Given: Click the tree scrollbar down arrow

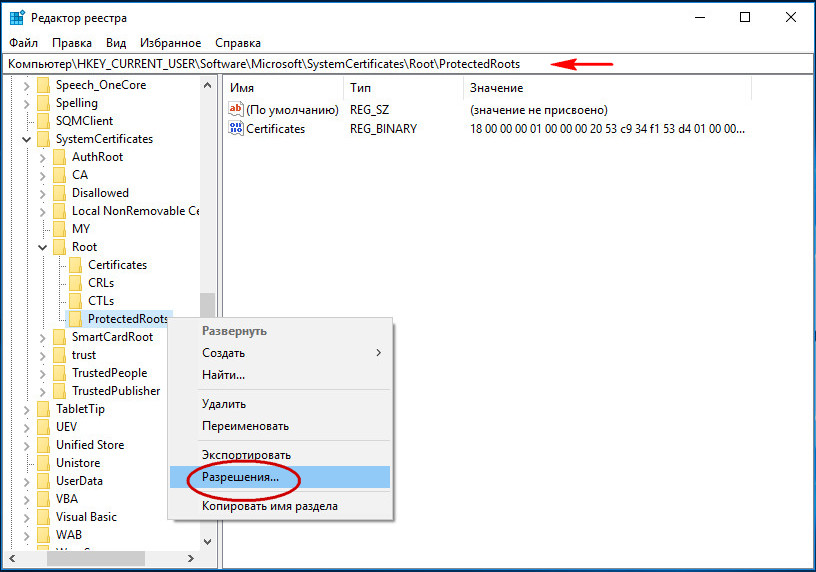Looking at the screenshot, I should [207, 541].
